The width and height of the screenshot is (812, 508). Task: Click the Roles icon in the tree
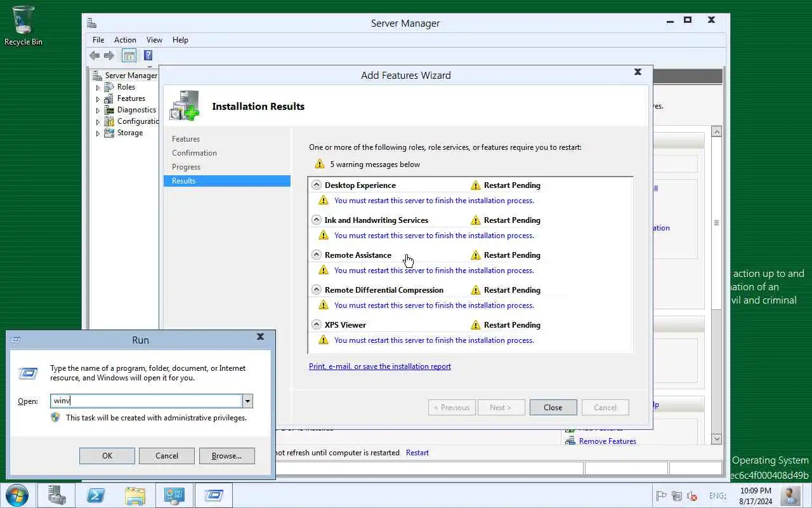(109, 87)
